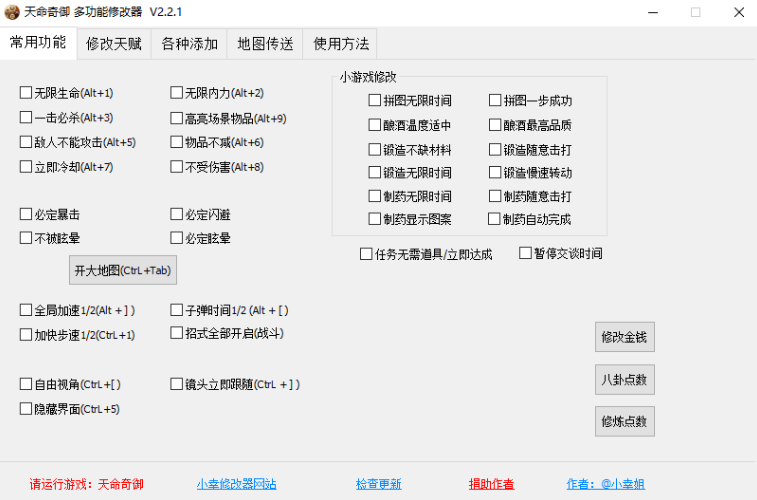Image resolution: width=757 pixels, height=500 pixels.
Task: Open 小幸修改器网站 link
Action: click(237, 484)
